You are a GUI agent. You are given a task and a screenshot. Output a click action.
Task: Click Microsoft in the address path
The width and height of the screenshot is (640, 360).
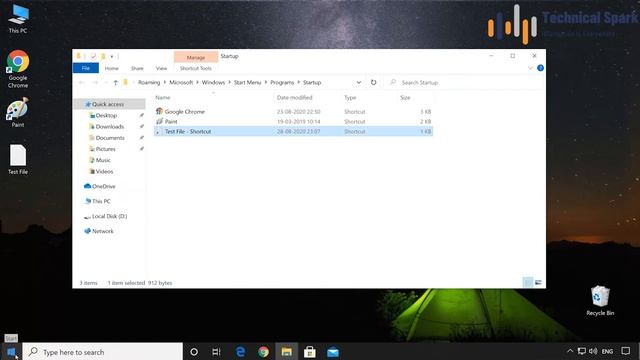coord(181,82)
